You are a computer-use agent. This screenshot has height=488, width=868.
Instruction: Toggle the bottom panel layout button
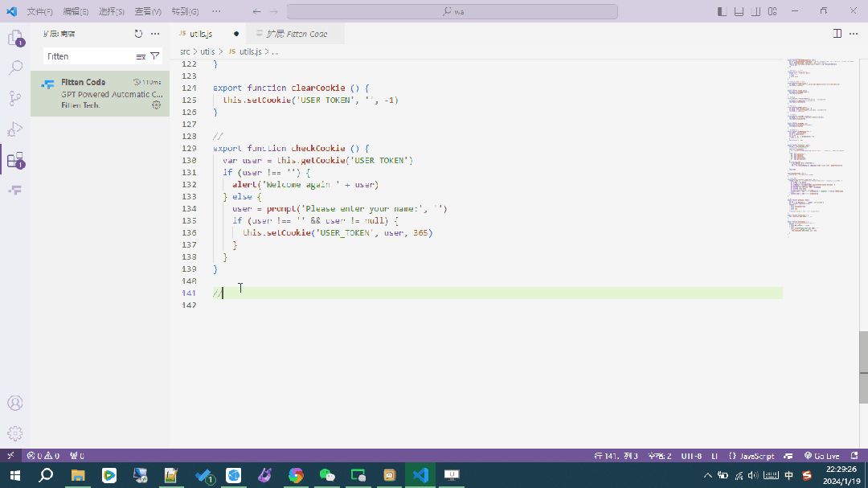[739, 11]
